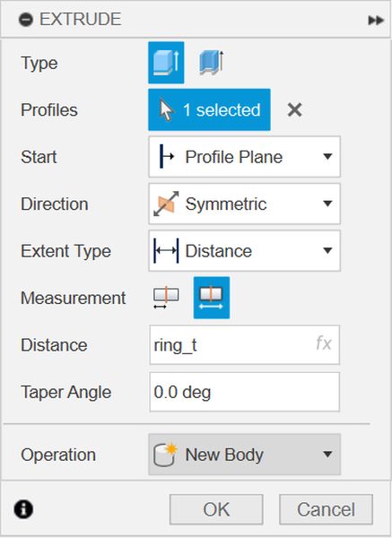The height and width of the screenshot is (538, 392).
Task: Click the EXTRUDE panel title
Action: pyautogui.click(x=81, y=19)
